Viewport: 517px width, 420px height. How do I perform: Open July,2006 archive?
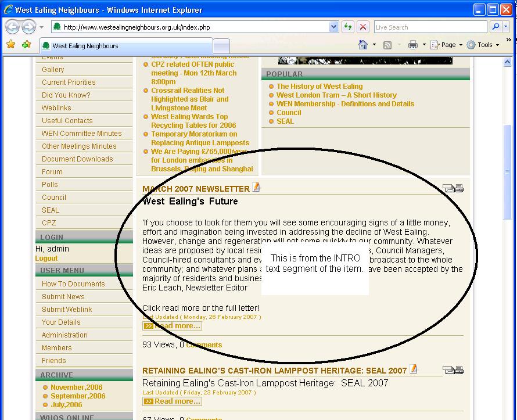pos(67,405)
